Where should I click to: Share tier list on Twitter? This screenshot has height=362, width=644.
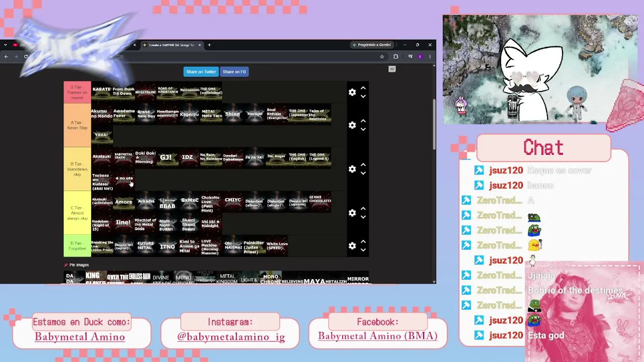[x=201, y=72]
